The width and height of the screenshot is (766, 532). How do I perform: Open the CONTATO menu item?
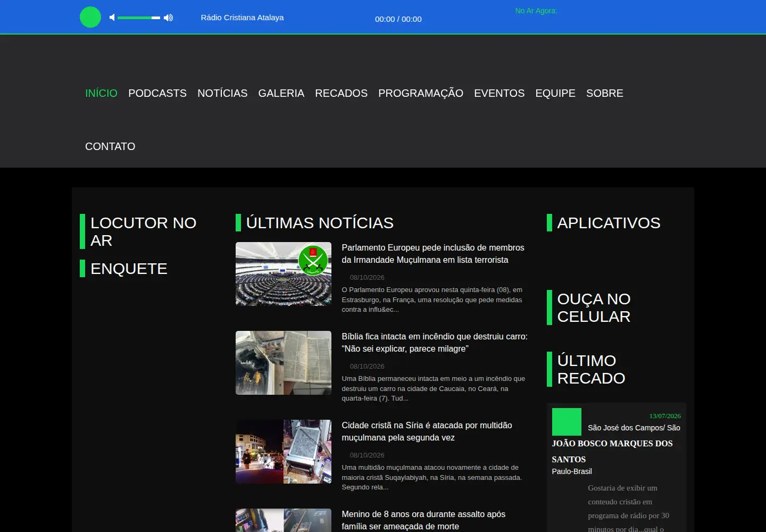click(x=110, y=146)
